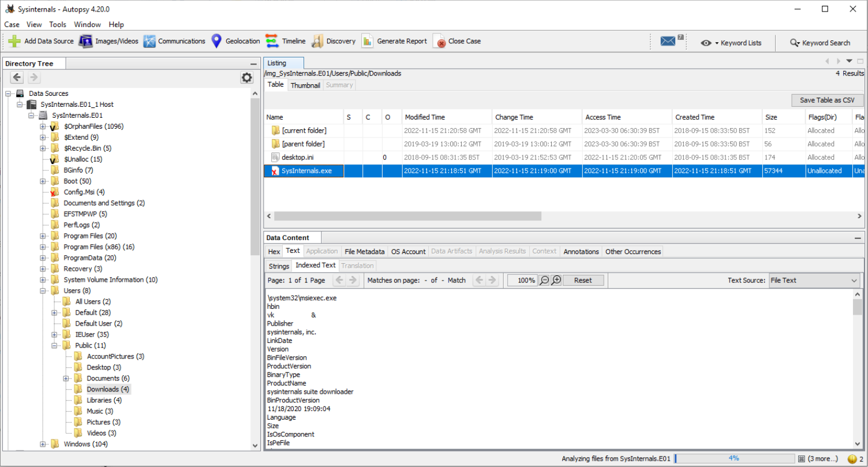Click the desktop.ini file icon

pyautogui.click(x=275, y=157)
